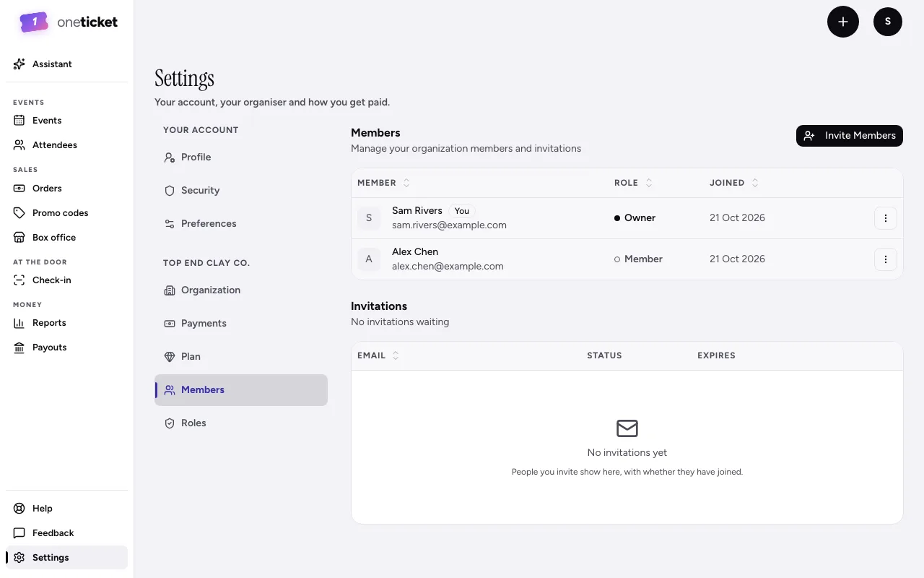Viewport: 924px width, 578px height.
Task: Click the Events calendar icon
Action: coord(19,121)
